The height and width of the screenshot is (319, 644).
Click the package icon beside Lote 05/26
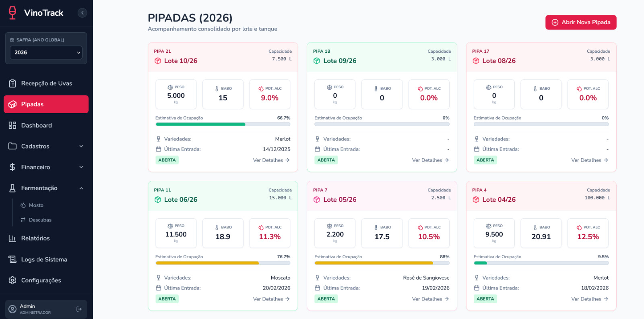317,200
